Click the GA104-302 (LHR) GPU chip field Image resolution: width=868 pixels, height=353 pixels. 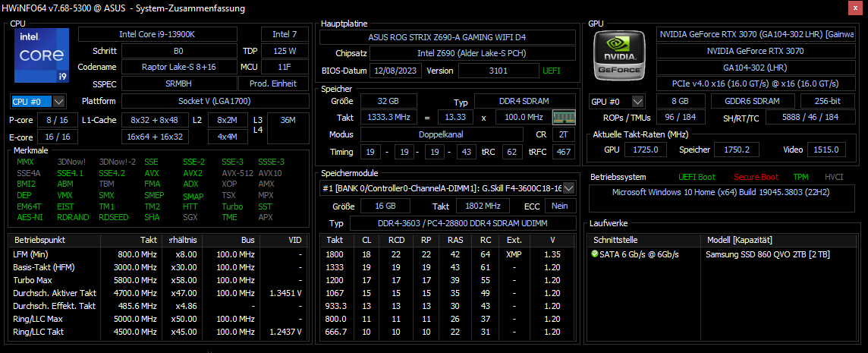[755, 67]
